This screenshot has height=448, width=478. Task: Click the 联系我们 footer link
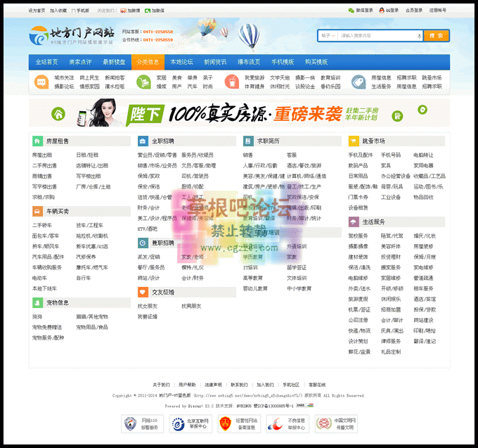(x=239, y=385)
